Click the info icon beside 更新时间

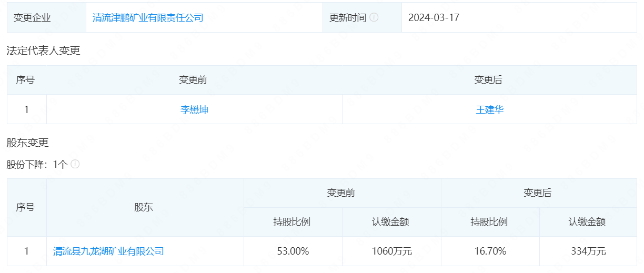coord(374,17)
